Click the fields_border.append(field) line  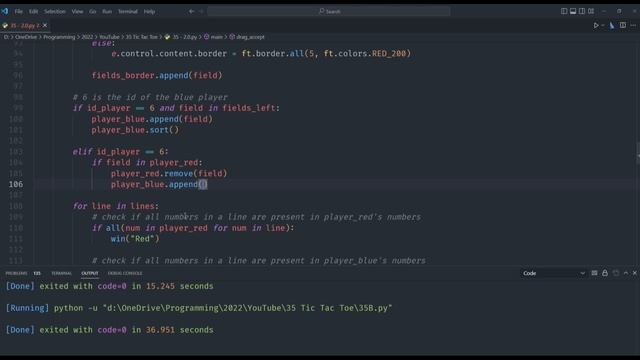coord(157,75)
